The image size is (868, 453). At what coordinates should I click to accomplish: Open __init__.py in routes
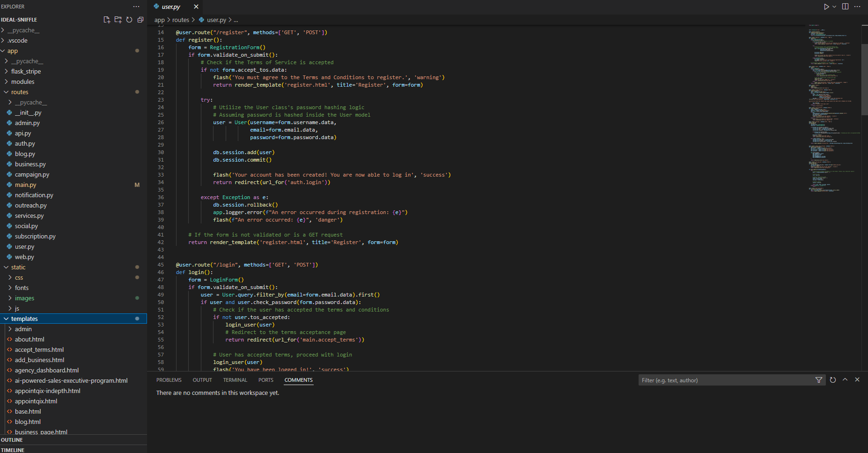click(x=74, y=112)
